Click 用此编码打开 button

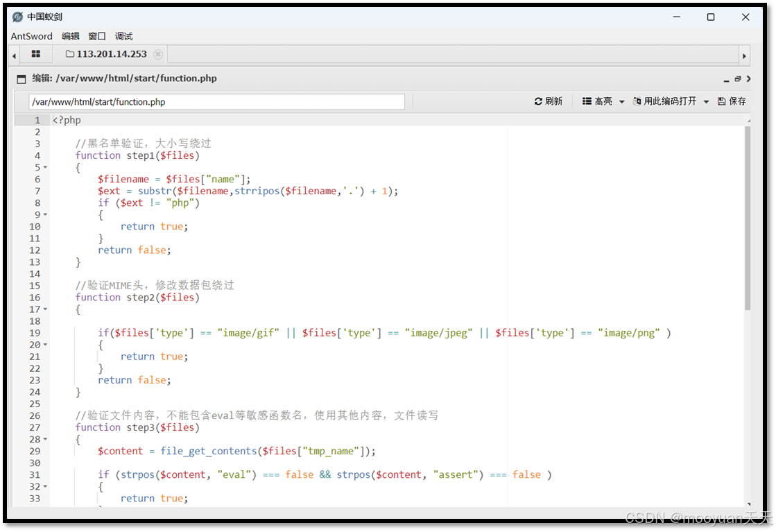pyautogui.click(x=664, y=101)
